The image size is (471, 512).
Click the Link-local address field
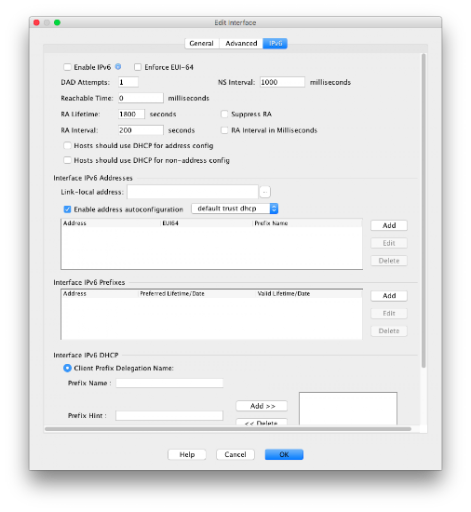pyautogui.click(x=193, y=192)
